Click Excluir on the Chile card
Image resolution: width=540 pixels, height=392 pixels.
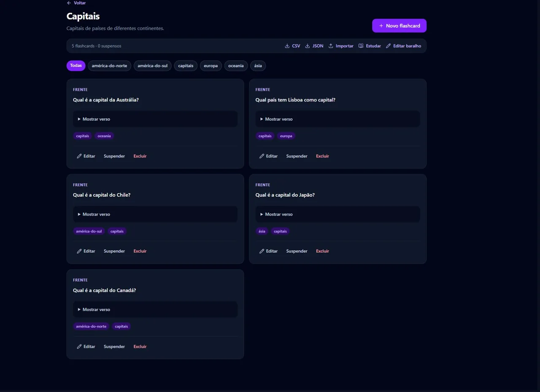(x=140, y=251)
